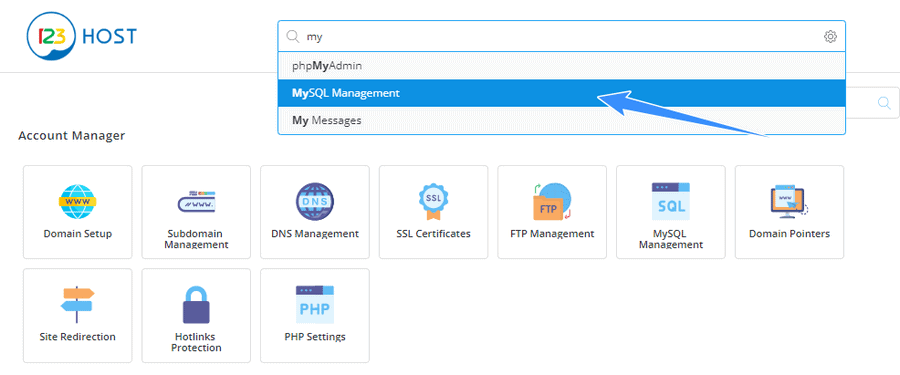Open the Hotlinks Protection padlock icon
Image resolution: width=900 pixels, height=375 pixels.
pos(196,305)
